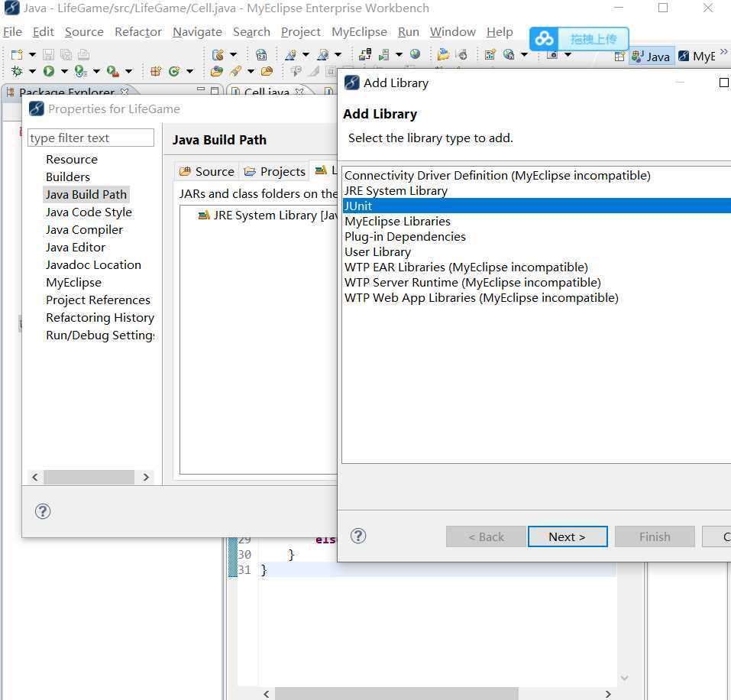
Task: Switch to the Source tab in Java Build Path
Action: coord(206,172)
